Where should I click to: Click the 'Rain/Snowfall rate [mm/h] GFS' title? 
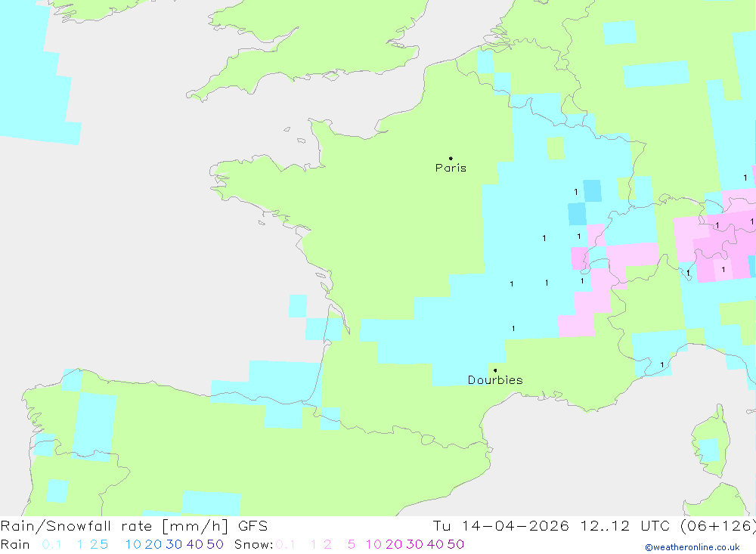[134, 525]
